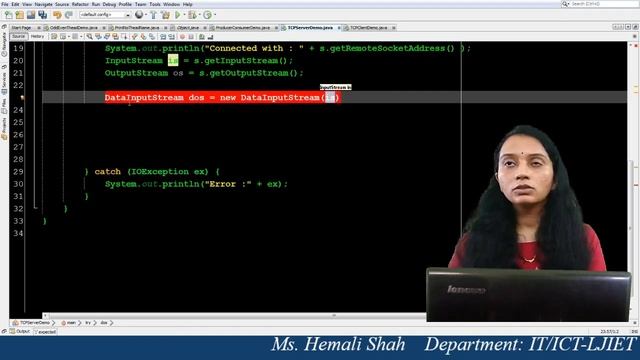This screenshot has height=360, width=640.
Task: Open the Source menu
Action: [x=62, y=4]
